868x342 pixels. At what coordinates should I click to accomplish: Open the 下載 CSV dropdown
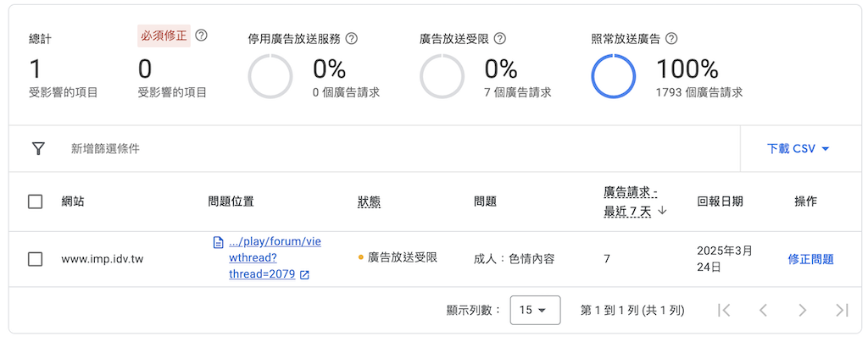coord(798,149)
